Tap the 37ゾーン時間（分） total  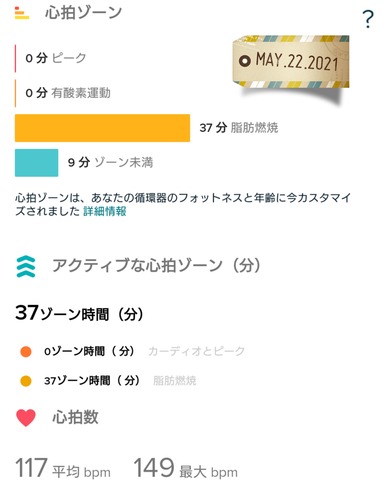pos(79,313)
